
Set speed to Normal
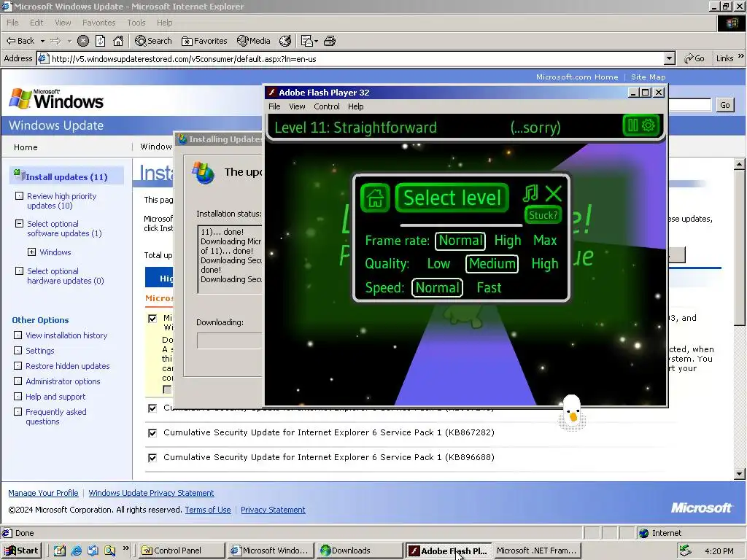pos(437,287)
